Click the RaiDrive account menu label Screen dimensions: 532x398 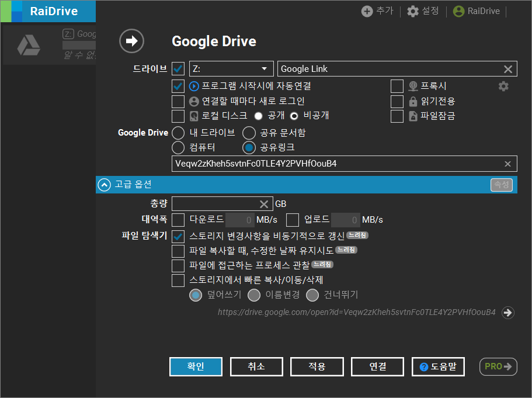(x=484, y=11)
